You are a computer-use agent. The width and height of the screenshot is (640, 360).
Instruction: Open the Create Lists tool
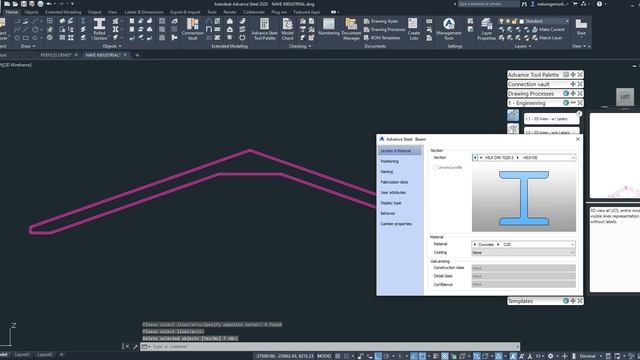pos(413,29)
